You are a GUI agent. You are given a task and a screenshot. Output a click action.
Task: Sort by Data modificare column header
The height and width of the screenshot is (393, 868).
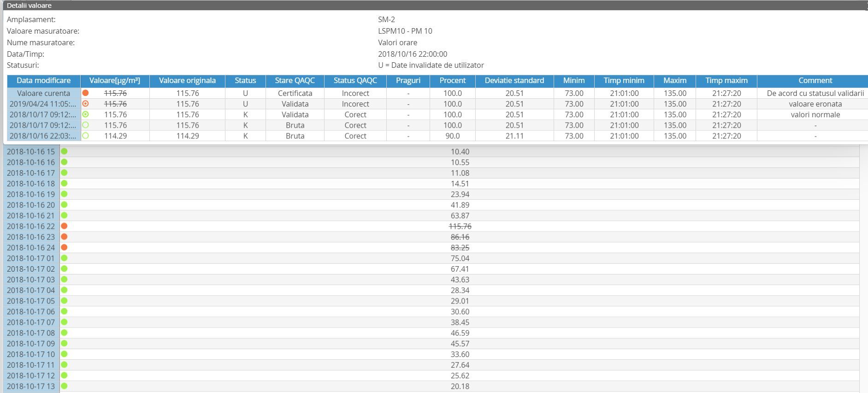tap(44, 81)
